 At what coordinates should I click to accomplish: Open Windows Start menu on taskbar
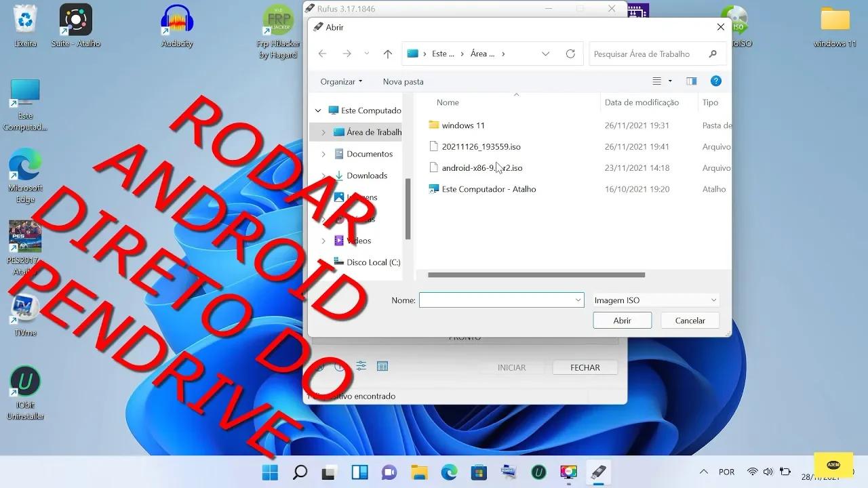(x=270, y=472)
